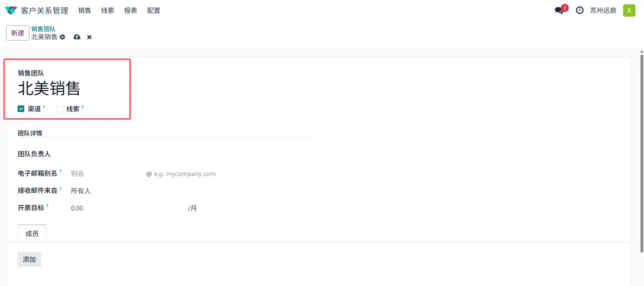Click the CRM app logo icon
This screenshot has height=286, width=644.
coord(11,10)
